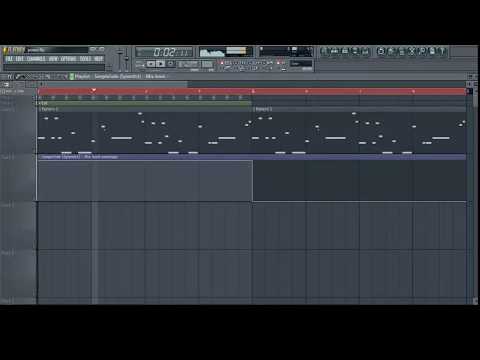Click the round record button in transport
Image resolution: width=480 pixels, height=360 pixels.
coord(170,64)
